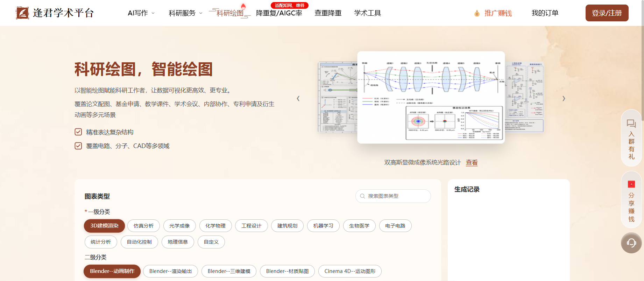Image resolution: width=644 pixels, height=281 pixels.
Task: Show next carousel image with right arrow
Action: point(564,98)
